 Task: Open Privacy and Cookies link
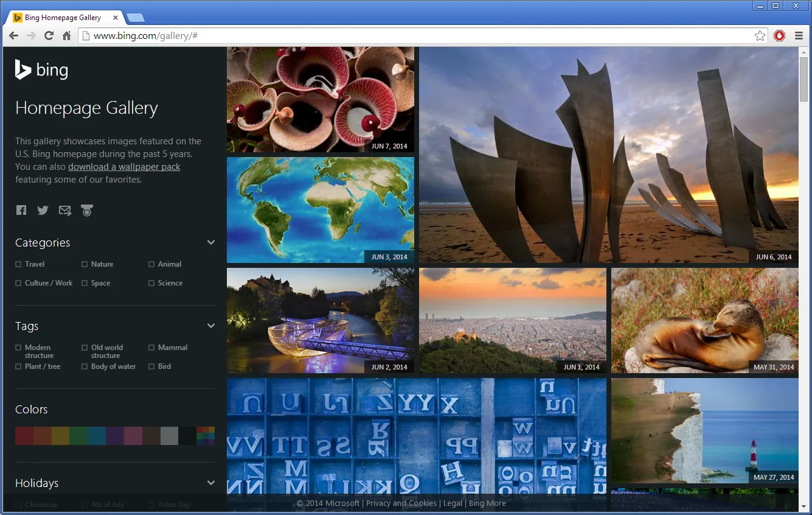pyautogui.click(x=401, y=503)
